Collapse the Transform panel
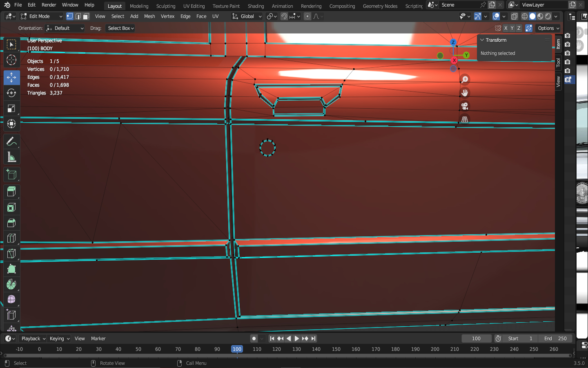Screen dimensions: 588x368 (482, 40)
